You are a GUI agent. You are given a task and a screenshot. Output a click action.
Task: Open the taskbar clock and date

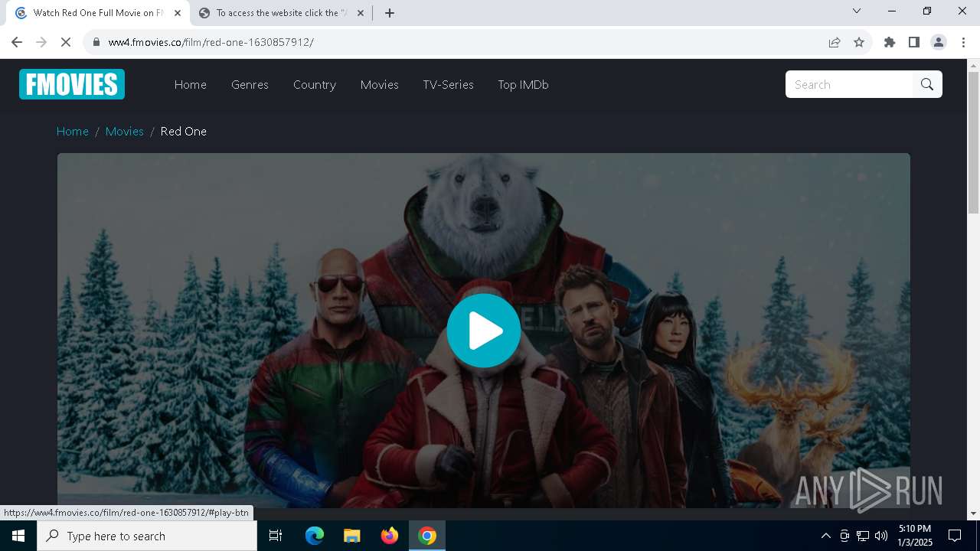click(x=915, y=536)
